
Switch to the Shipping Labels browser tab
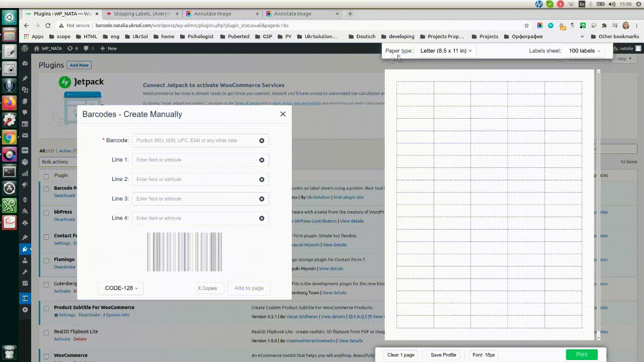(x=142, y=14)
